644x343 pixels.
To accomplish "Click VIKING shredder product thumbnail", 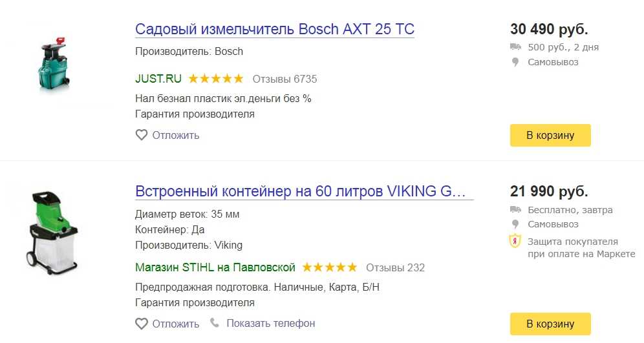I will click(x=52, y=233).
